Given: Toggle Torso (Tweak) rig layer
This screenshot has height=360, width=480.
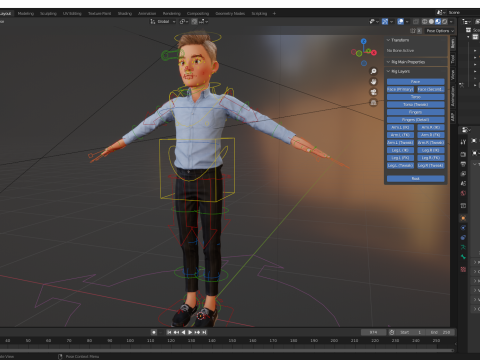Looking at the screenshot, I should point(416,105).
